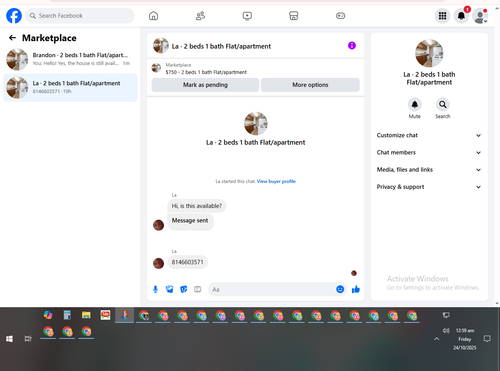Click Mark as pending button

coord(205,85)
